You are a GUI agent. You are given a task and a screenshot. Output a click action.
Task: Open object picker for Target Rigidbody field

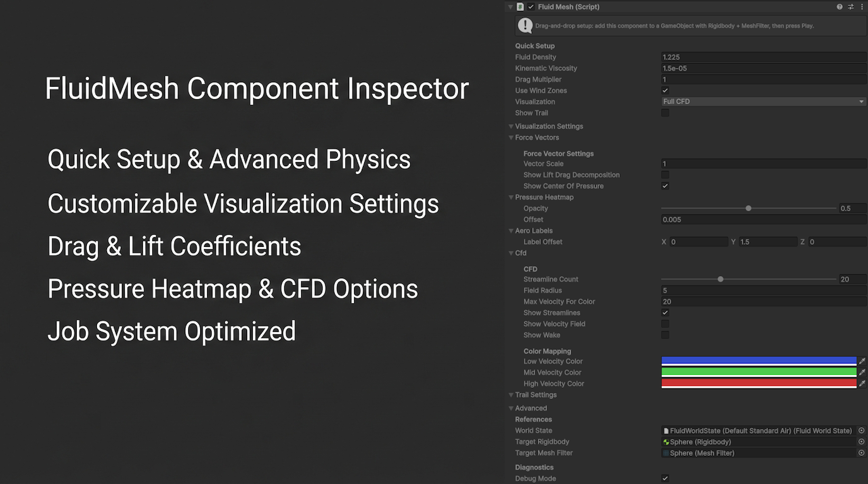tap(861, 442)
